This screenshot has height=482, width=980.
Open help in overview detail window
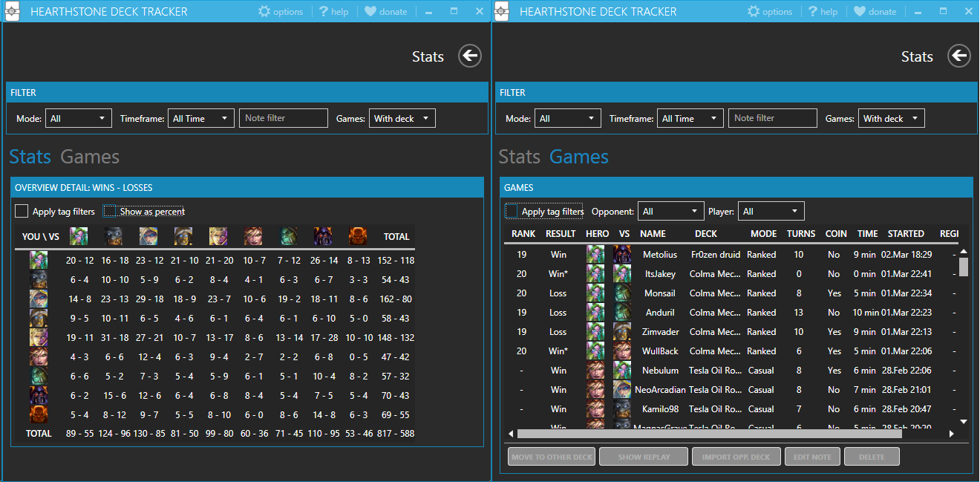334,11
